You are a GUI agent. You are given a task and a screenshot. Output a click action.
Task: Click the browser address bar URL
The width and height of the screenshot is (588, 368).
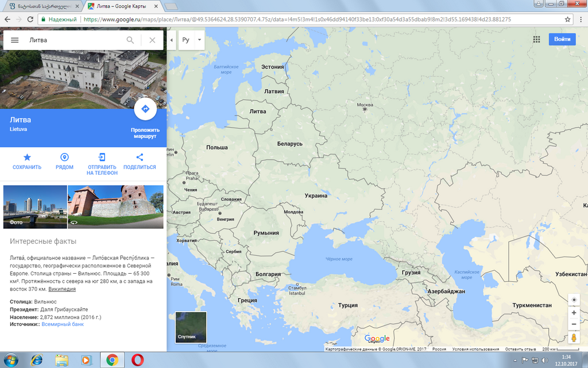297,19
